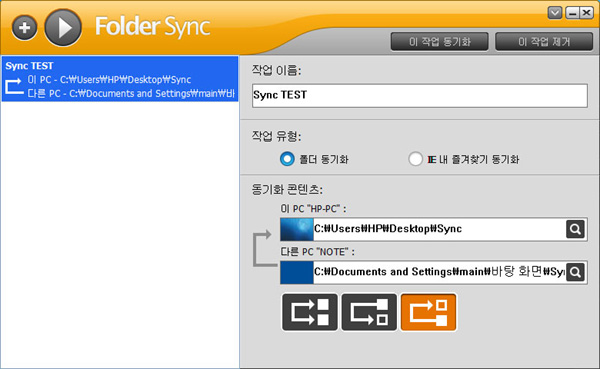Screen dimensions: 600x369
Task: Open the title bar dropdown arrow menu
Action: click(555, 13)
